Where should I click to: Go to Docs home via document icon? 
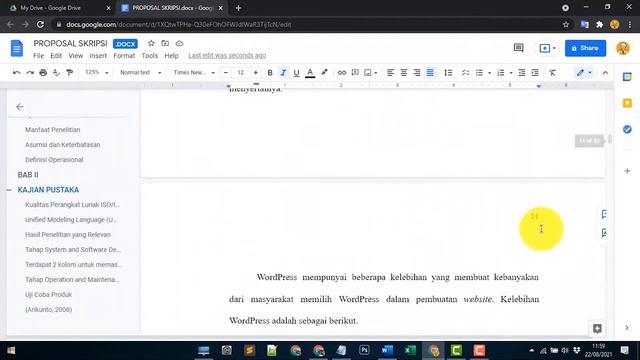tap(17, 49)
